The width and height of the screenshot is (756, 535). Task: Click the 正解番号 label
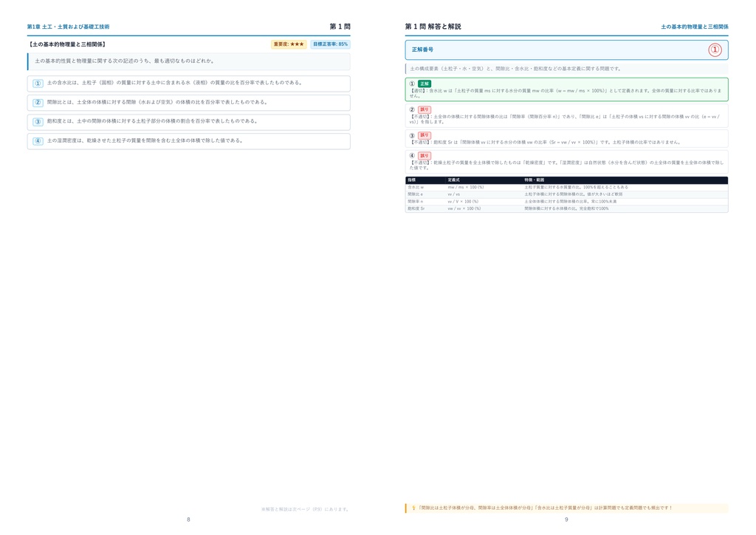coord(422,50)
